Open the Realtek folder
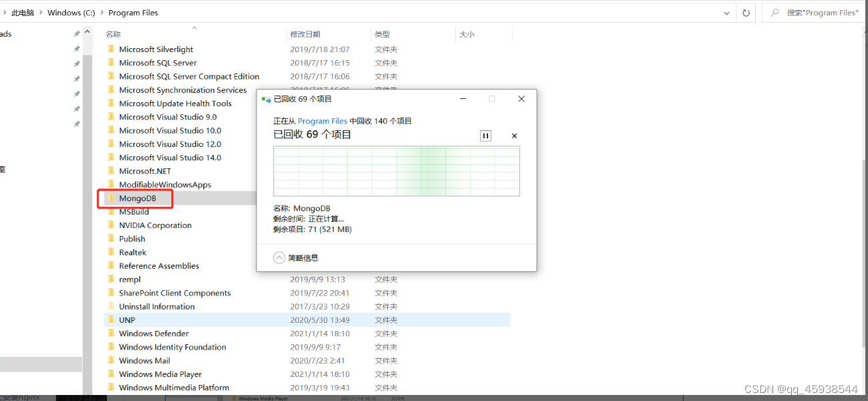Image resolution: width=868 pixels, height=401 pixels. point(132,252)
